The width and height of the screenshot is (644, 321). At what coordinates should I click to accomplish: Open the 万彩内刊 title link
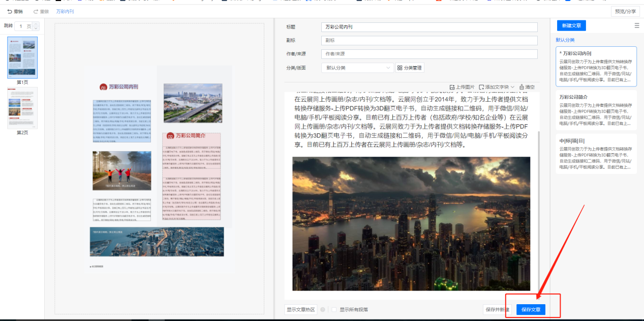click(x=65, y=11)
